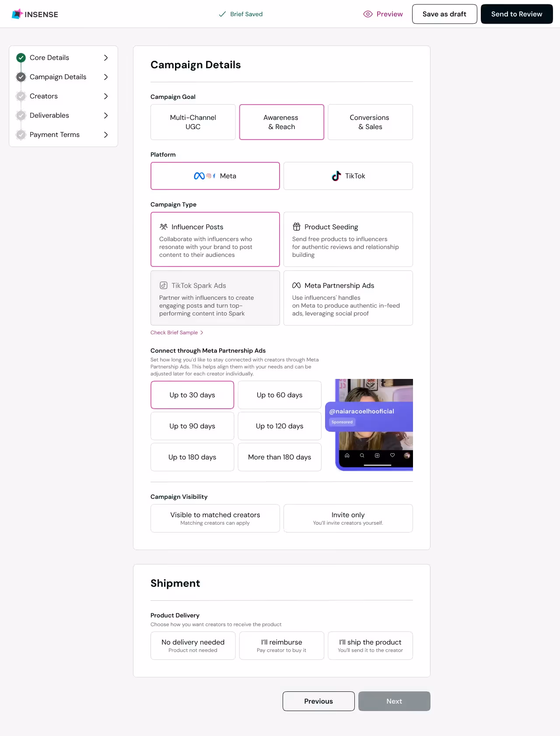Click the Core Details green check icon
This screenshot has width=560, height=736.
pyautogui.click(x=21, y=58)
